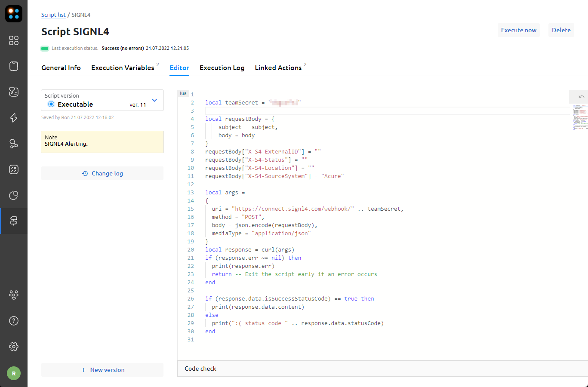Click the green R user avatar
This screenshot has height=387, width=588.
pos(14,373)
